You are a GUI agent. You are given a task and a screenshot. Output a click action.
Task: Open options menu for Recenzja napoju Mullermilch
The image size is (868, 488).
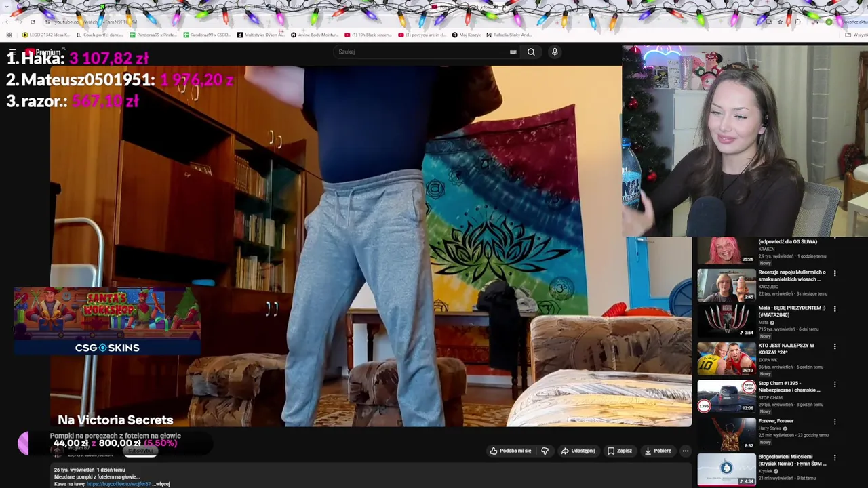tap(835, 273)
